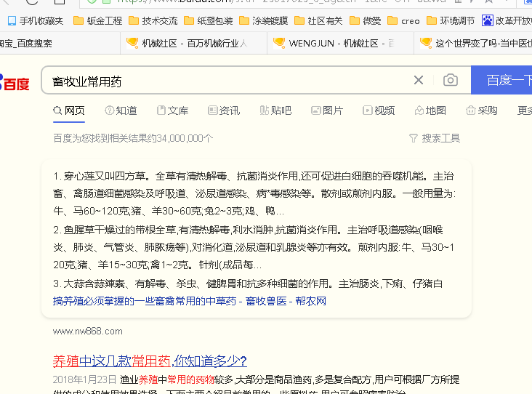The image size is (532, 394).
Task: Select the 文库 search category
Action: [173, 110]
